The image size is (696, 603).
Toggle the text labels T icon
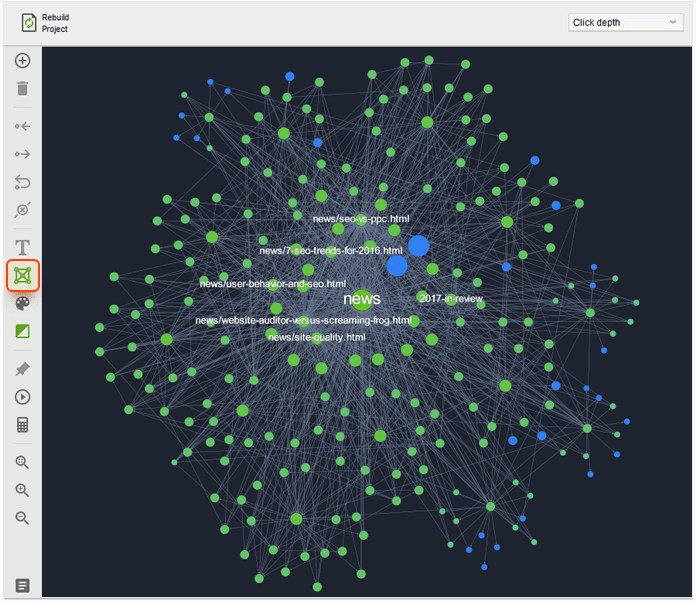pyautogui.click(x=22, y=247)
